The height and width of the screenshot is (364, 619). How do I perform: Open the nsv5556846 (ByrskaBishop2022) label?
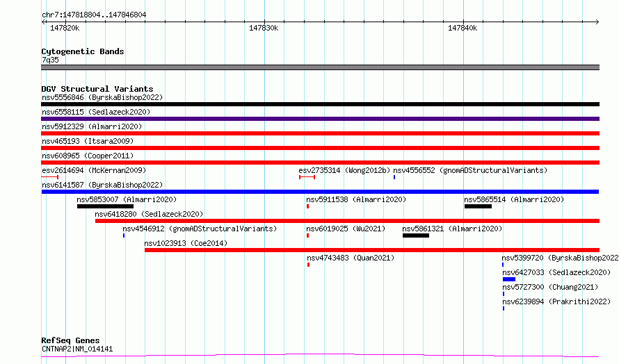point(102,97)
